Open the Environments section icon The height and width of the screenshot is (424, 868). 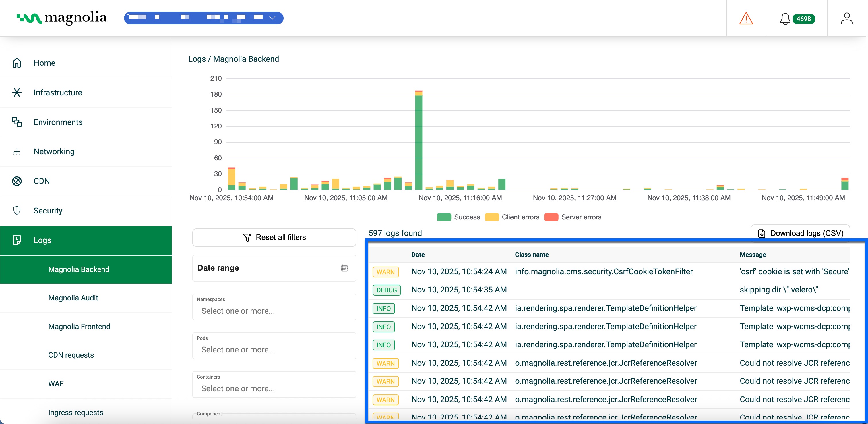point(17,122)
